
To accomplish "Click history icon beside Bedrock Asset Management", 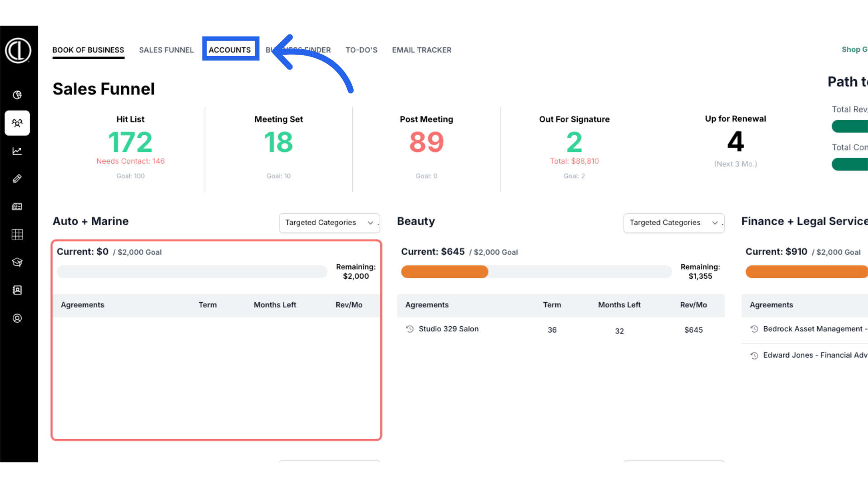I will 754,329.
